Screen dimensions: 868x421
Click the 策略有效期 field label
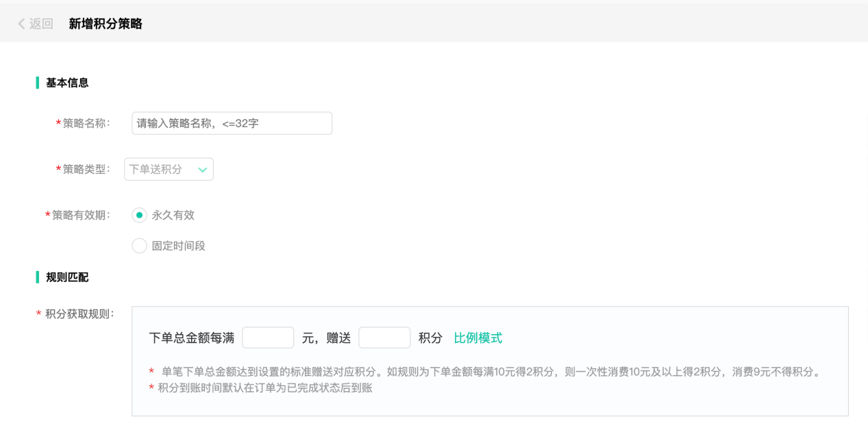(x=80, y=215)
